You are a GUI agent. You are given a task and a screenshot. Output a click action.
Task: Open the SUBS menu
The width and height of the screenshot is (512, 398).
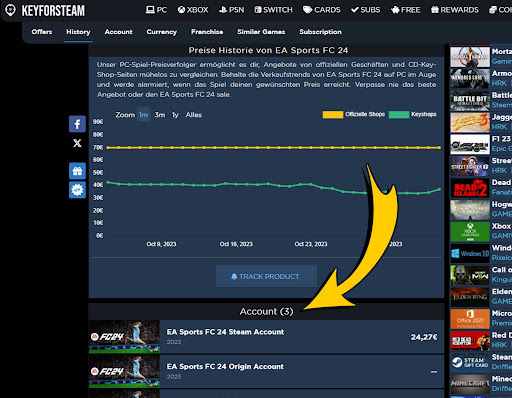tap(366, 10)
